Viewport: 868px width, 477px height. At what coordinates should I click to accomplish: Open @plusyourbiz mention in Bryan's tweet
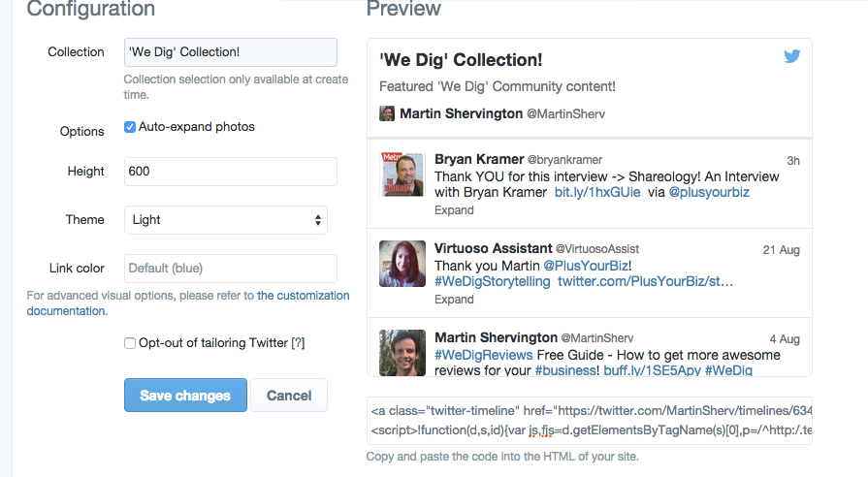pos(709,192)
